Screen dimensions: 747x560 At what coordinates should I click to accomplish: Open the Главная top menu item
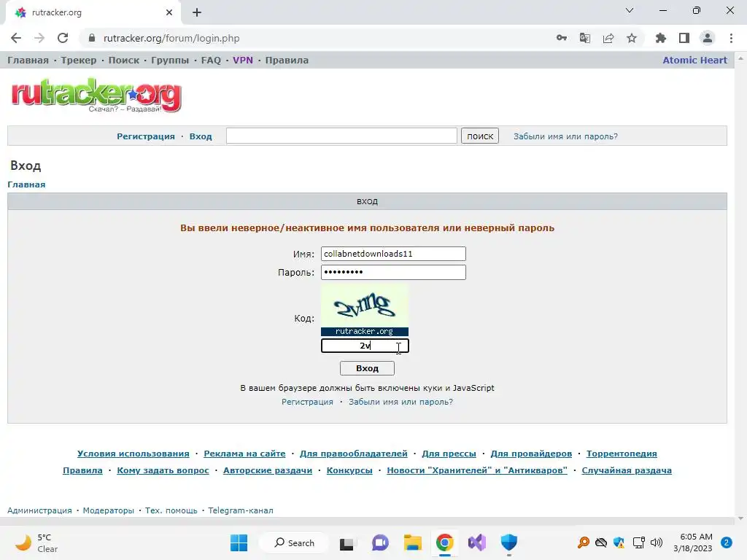(x=28, y=61)
